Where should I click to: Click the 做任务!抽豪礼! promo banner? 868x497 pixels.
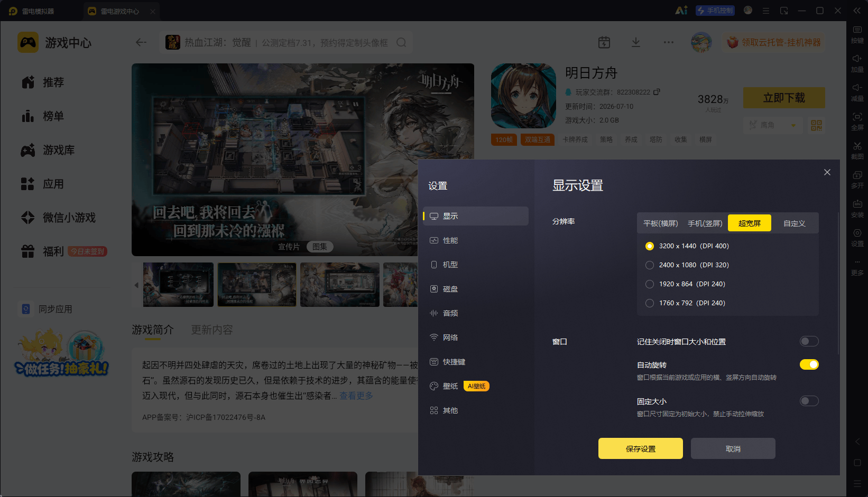pos(62,353)
